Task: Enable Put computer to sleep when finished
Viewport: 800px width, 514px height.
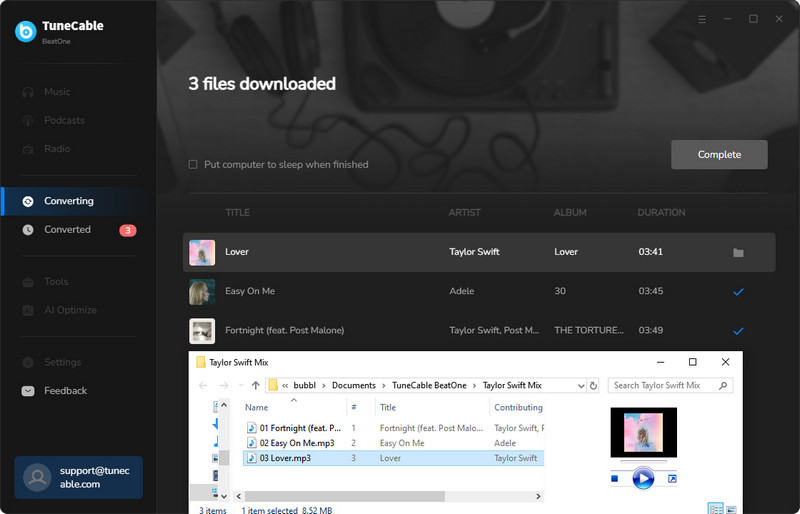Action: point(193,164)
